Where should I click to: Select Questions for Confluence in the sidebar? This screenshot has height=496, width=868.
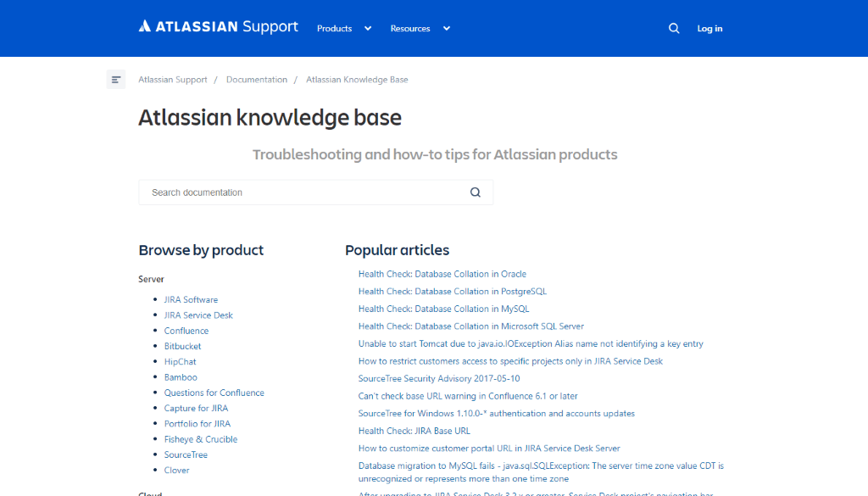point(214,393)
